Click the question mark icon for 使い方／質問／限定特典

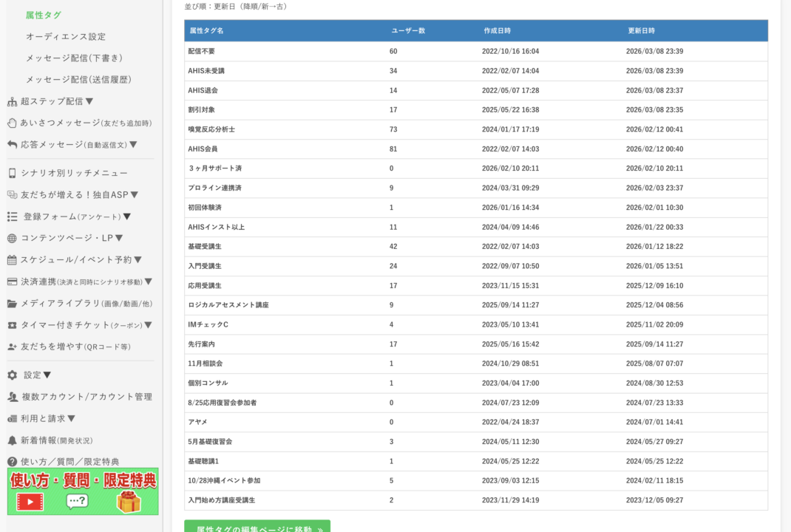click(x=12, y=462)
